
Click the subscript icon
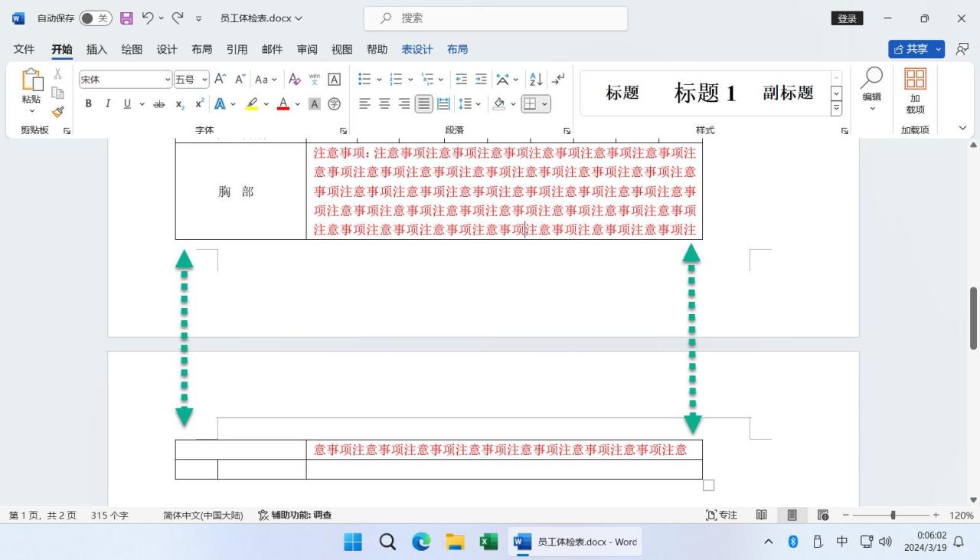coord(178,103)
